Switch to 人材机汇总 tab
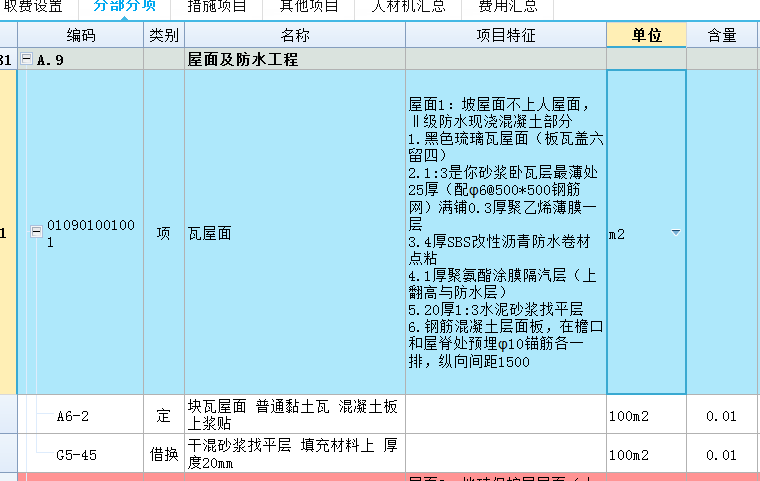This screenshot has width=760, height=481. pyautogui.click(x=408, y=7)
